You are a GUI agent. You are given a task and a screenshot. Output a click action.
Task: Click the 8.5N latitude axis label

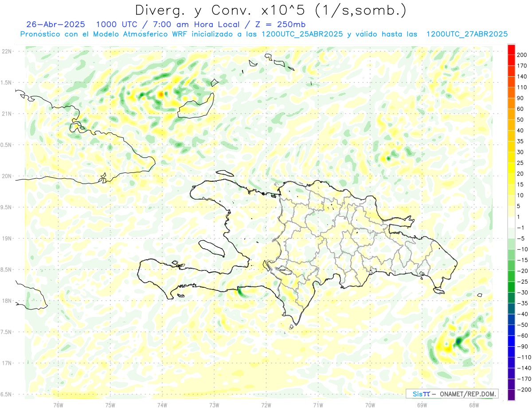point(7,270)
